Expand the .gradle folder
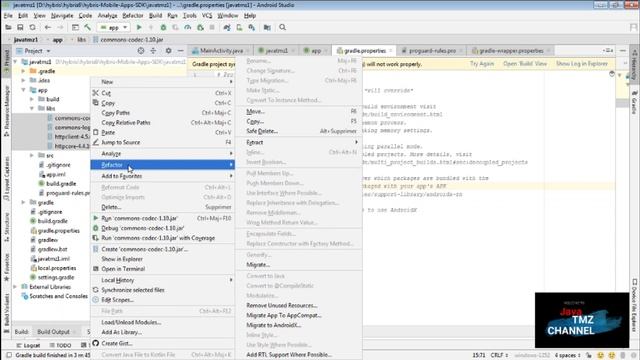640x360 pixels. point(23,71)
